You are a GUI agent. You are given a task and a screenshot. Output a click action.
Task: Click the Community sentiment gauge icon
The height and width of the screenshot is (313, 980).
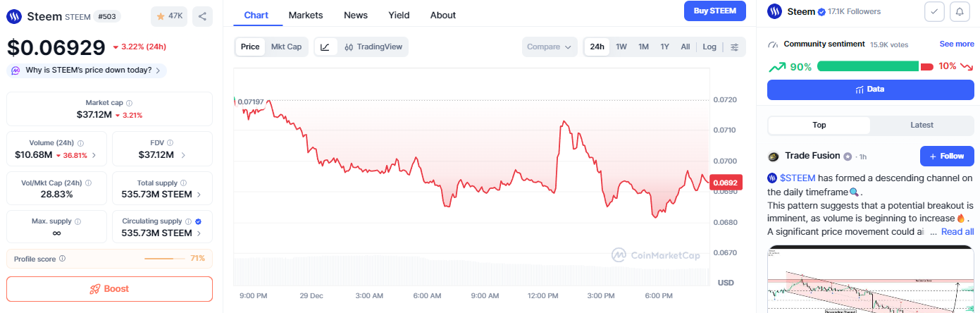[774, 44]
